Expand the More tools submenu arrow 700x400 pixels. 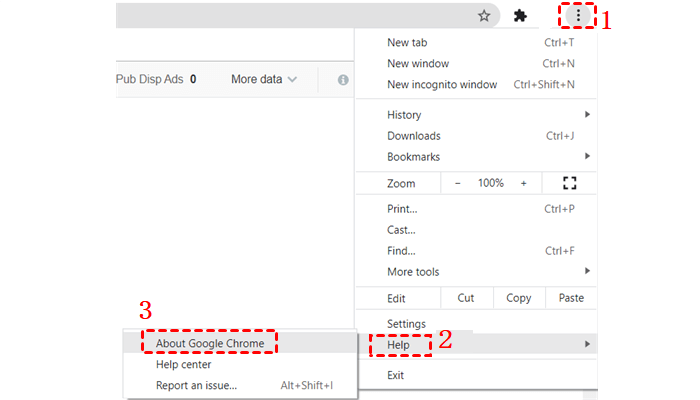coord(588,271)
